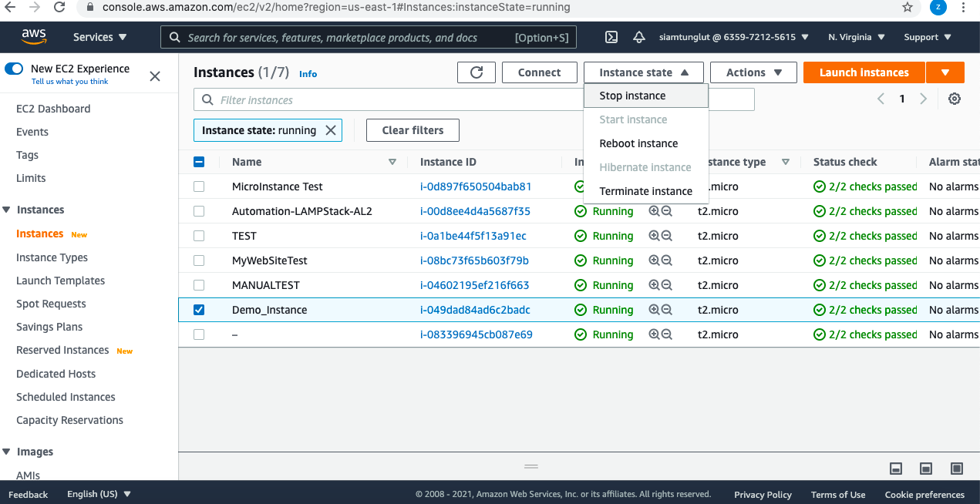Viewport: 980px width, 504px height.
Task: Open the Launch Instances arrow dropdown
Action: click(945, 72)
